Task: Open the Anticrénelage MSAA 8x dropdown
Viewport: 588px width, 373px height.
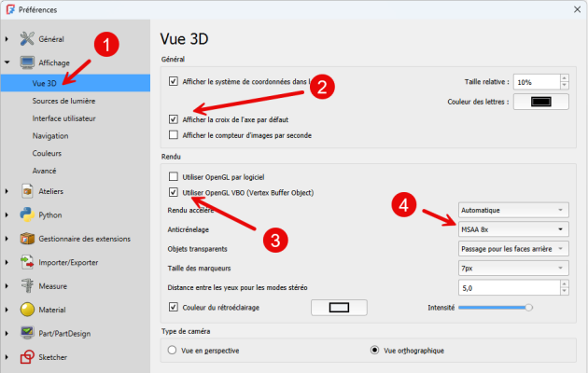Action: (x=513, y=228)
